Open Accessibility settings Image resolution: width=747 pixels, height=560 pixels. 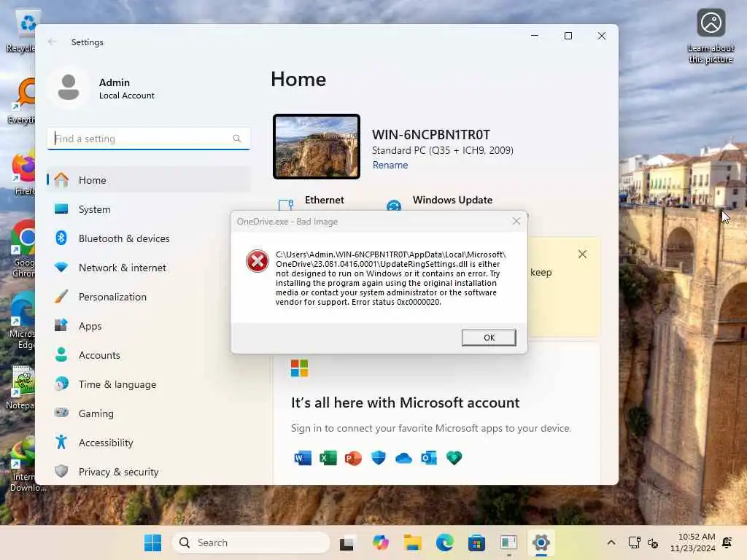149,443
